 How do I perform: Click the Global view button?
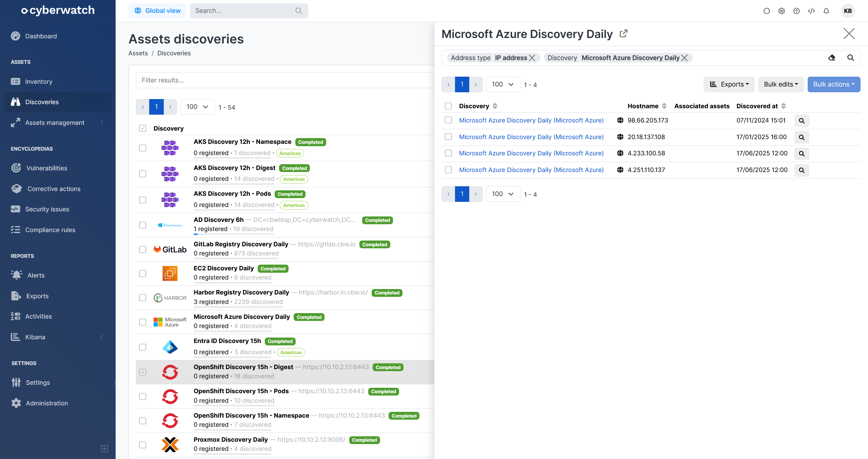(x=157, y=11)
